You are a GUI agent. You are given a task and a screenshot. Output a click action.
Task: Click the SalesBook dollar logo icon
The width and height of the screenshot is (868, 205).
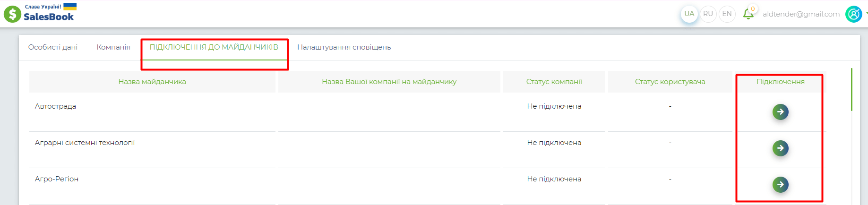point(12,14)
